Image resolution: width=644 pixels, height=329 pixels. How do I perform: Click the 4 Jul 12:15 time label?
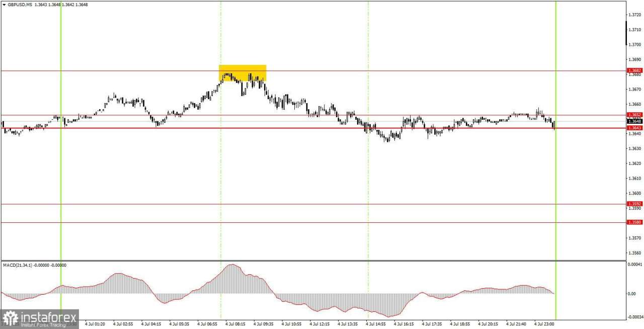pyautogui.click(x=320, y=324)
